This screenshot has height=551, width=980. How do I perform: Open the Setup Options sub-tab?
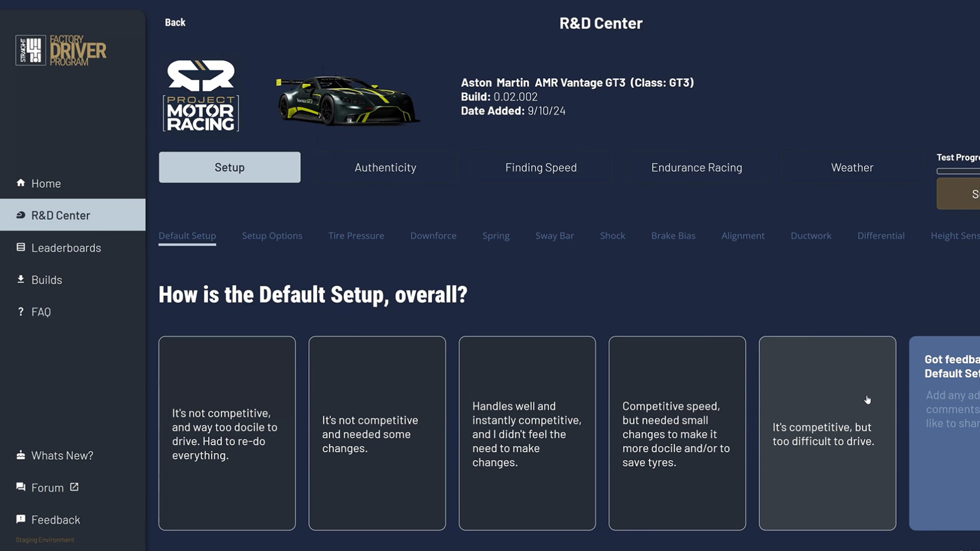point(272,236)
